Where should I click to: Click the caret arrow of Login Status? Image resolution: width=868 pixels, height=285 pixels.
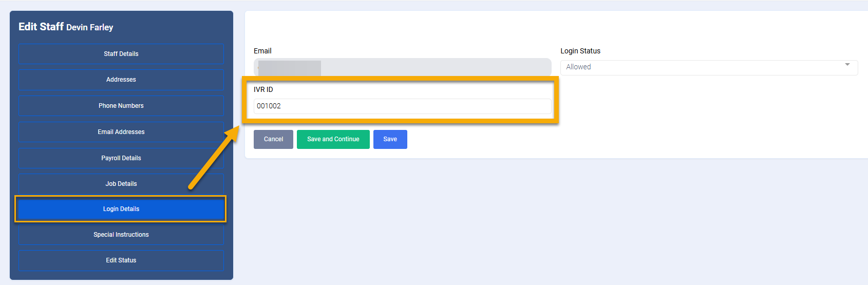(x=847, y=65)
